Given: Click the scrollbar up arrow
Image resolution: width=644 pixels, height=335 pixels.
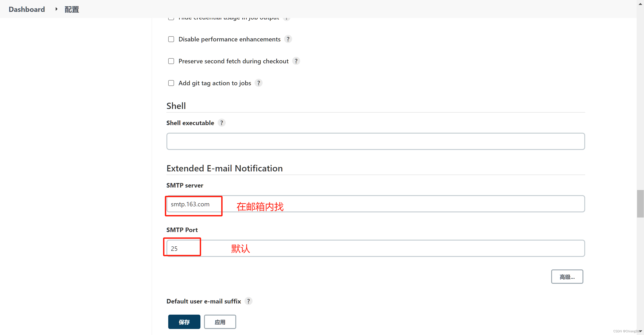Looking at the screenshot, I should point(640,4).
